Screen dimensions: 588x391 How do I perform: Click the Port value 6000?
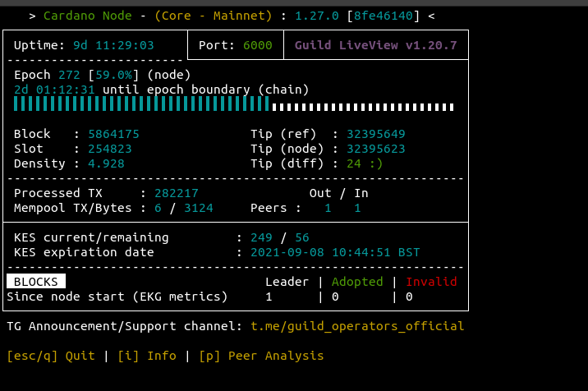point(258,45)
